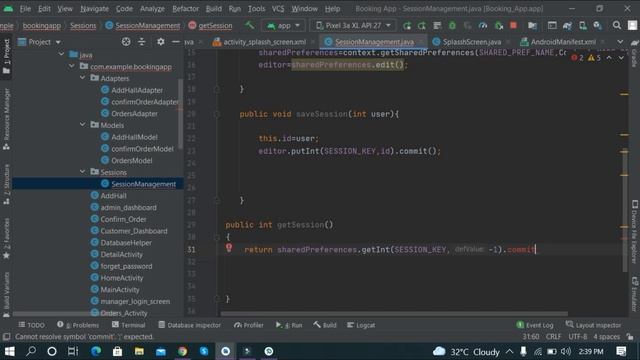640x360 pixels.
Task: Open the VCS menu
Action: (278, 9)
